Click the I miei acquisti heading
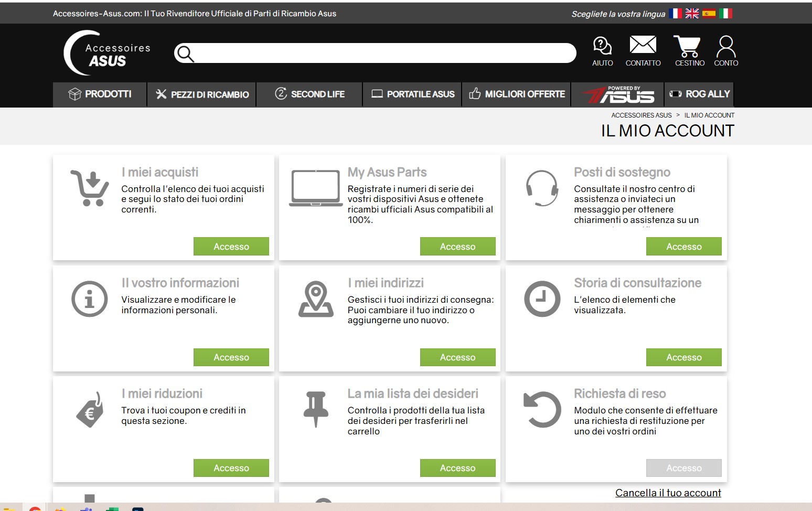This screenshot has width=812, height=511. [160, 172]
